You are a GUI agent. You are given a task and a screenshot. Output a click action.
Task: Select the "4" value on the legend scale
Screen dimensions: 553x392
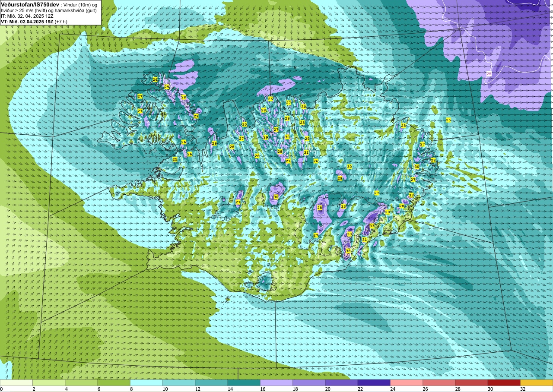pos(66,389)
